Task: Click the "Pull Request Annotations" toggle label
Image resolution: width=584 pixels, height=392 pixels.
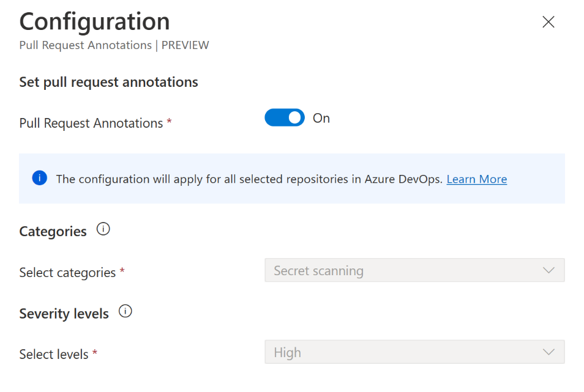Action: 91,123
